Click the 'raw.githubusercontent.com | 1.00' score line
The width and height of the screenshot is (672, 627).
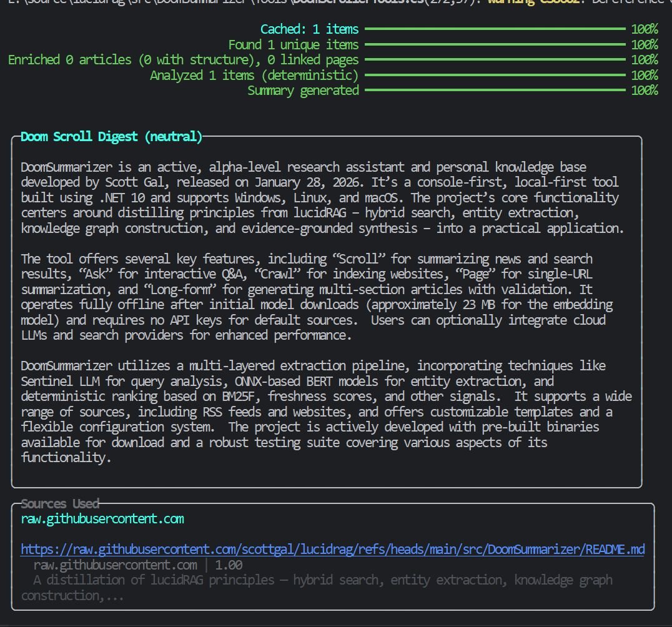tap(138, 565)
